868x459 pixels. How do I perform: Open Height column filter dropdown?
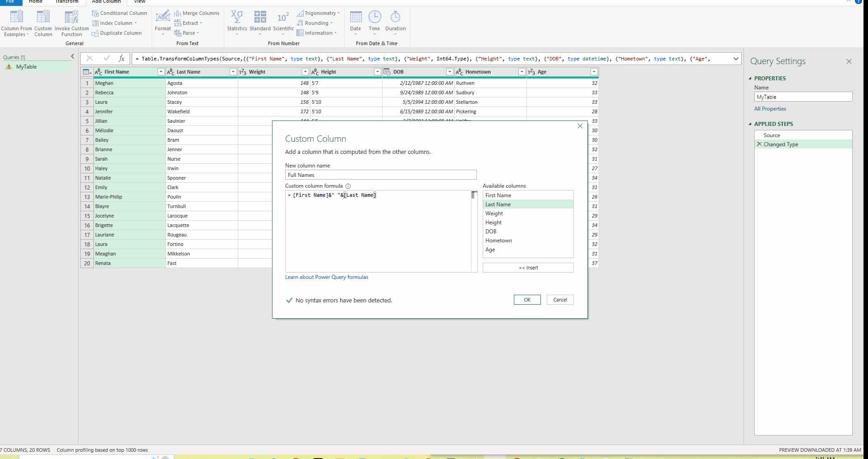coord(377,72)
